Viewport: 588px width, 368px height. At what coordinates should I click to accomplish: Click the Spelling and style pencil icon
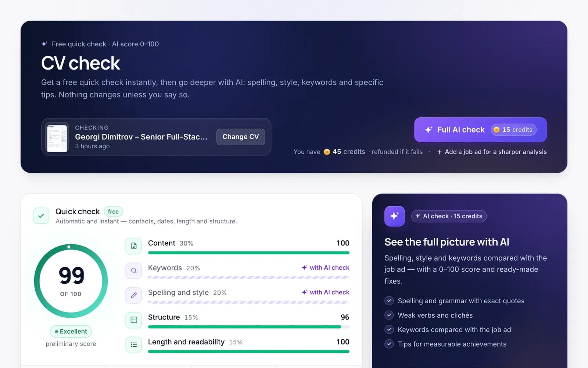(x=134, y=295)
